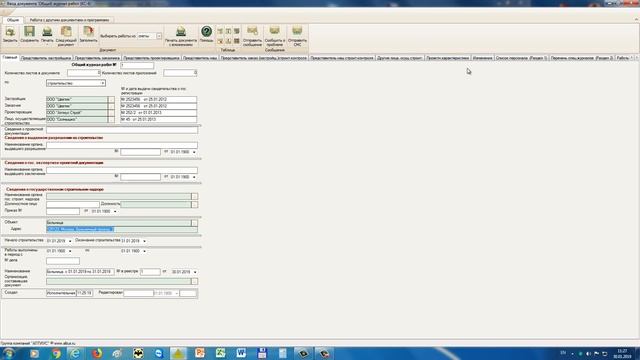Expand the строительство combo box

click(102, 83)
